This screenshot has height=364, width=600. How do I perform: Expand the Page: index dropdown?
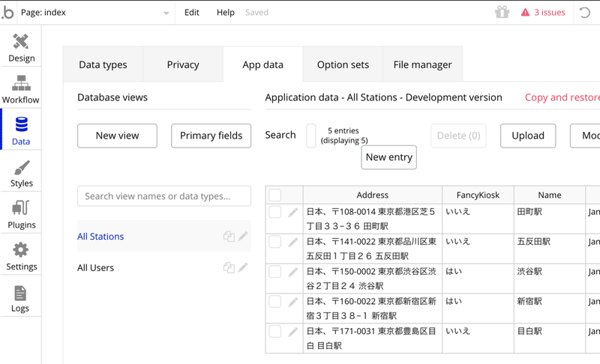(95, 13)
